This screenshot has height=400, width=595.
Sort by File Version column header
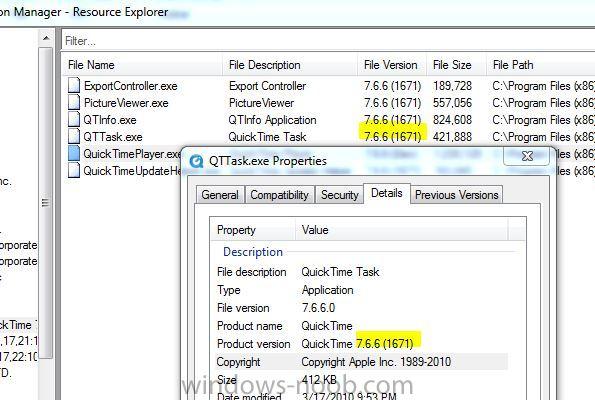[392, 65]
